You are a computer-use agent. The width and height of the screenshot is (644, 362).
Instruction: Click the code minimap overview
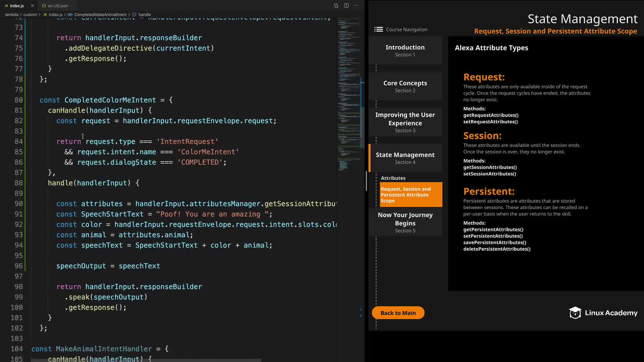[348, 101]
